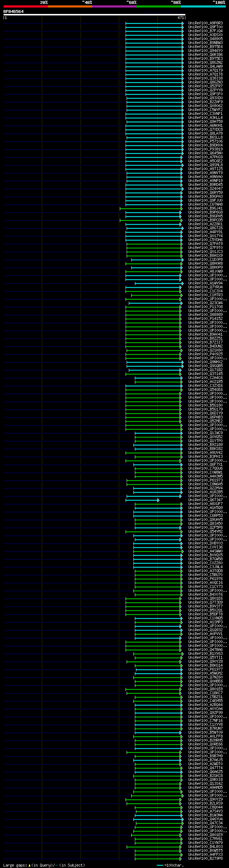Click the UniRef100_A3KLL4 label

(x=205, y=118)
